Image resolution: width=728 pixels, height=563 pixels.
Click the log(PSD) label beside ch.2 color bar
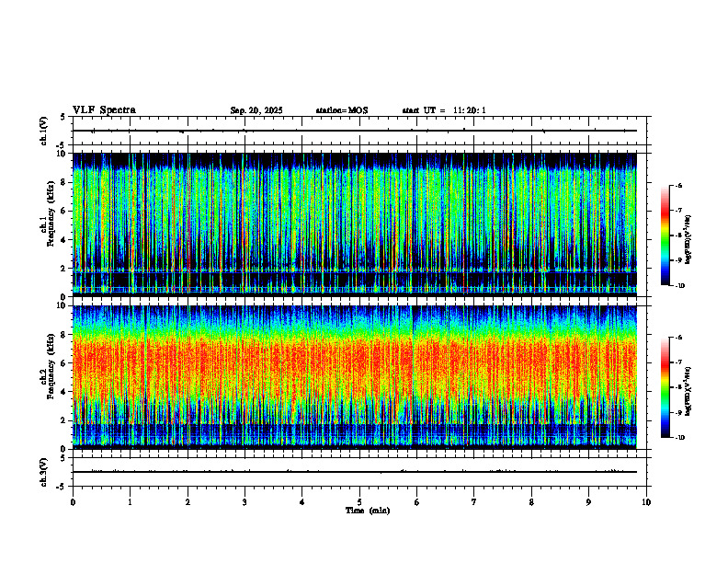(689, 391)
